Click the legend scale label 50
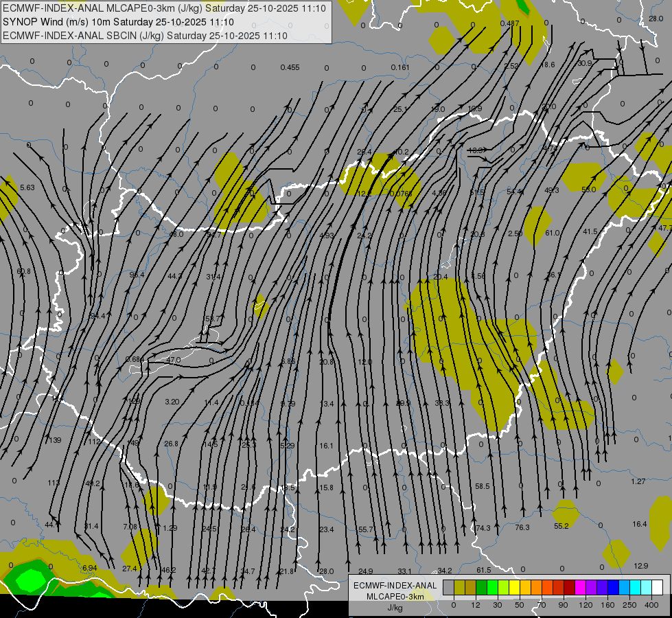 pos(520,605)
